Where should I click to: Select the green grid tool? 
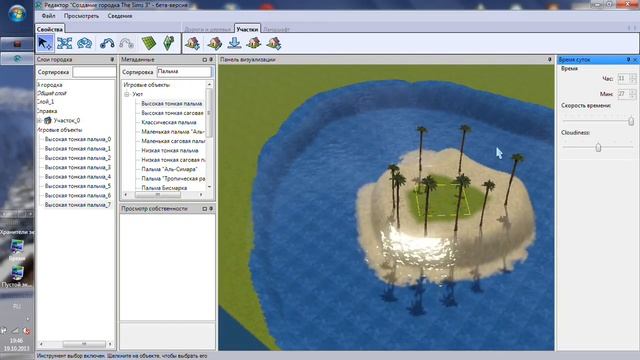click(149, 43)
